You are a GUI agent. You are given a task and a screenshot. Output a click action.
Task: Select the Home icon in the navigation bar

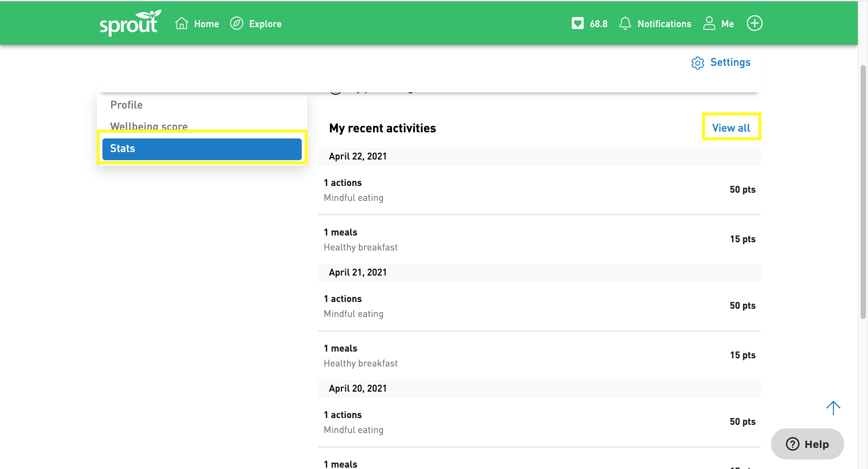(x=181, y=23)
